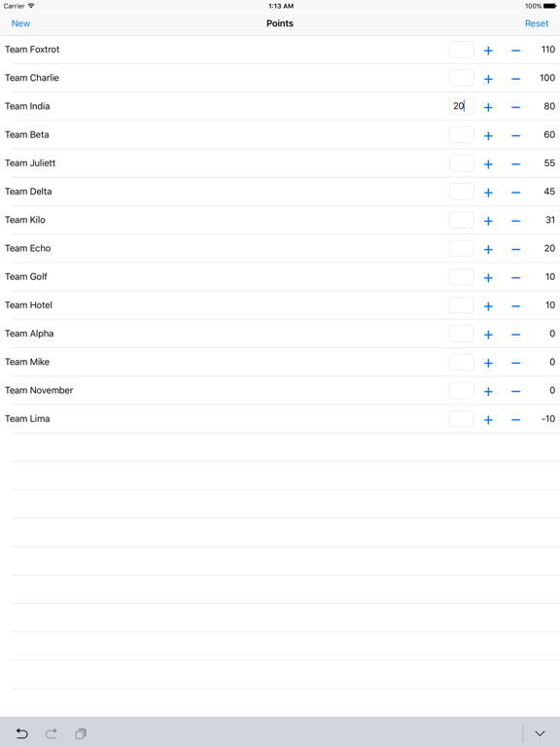Screen dimensions: 560x747
Task: Tap plus for Team November
Action: (x=488, y=392)
